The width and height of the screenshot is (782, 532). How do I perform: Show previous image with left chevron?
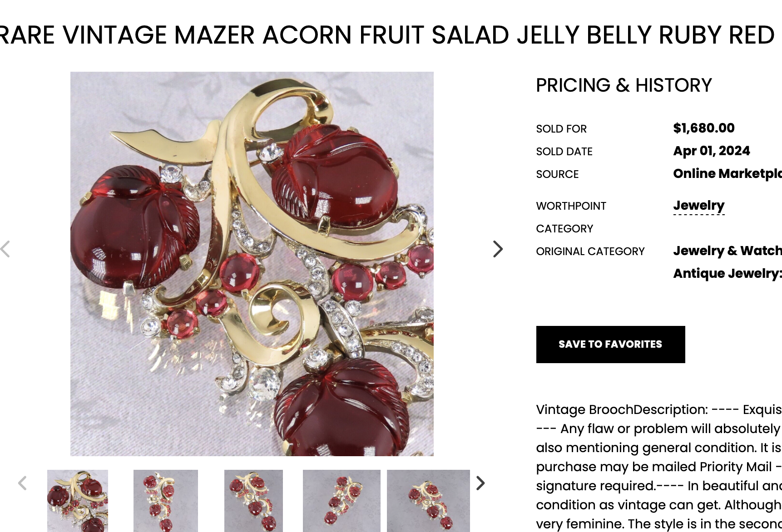5,249
